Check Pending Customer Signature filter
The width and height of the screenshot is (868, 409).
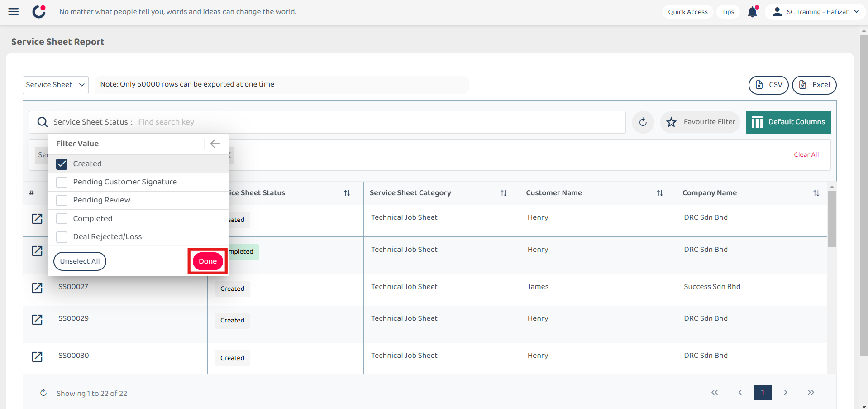click(x=62, y=182)
